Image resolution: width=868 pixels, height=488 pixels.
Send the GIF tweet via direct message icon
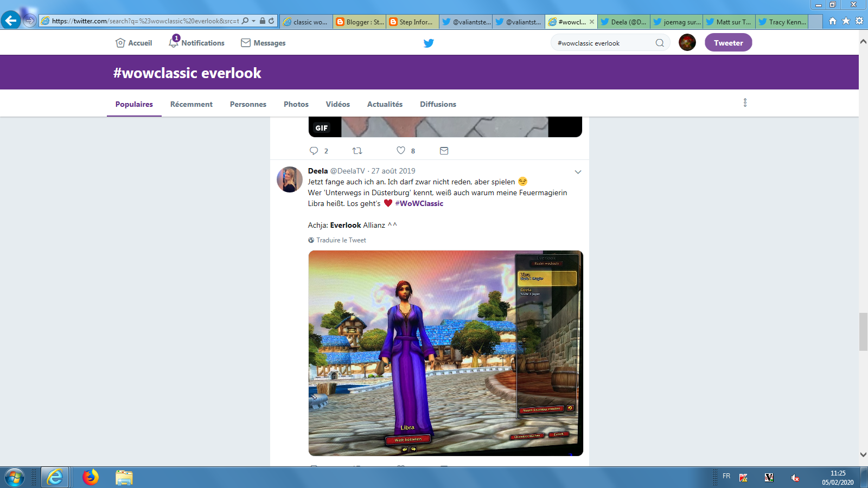point(444,151)
